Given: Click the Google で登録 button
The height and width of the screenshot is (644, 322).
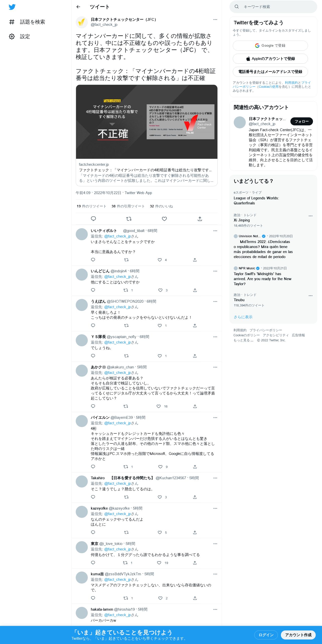Looking at the screenshot, I should [270, 46].
